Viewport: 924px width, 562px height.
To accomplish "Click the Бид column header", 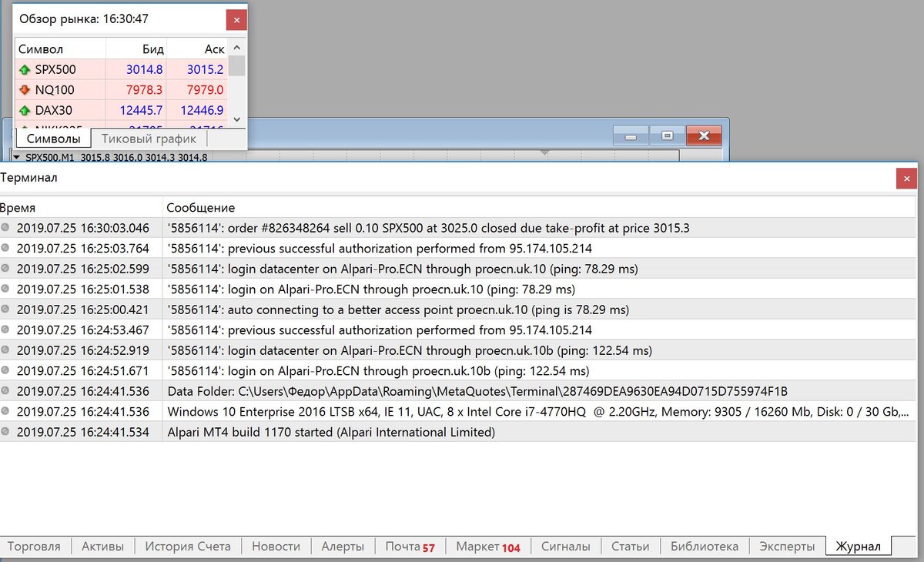I will pos(136,49).
